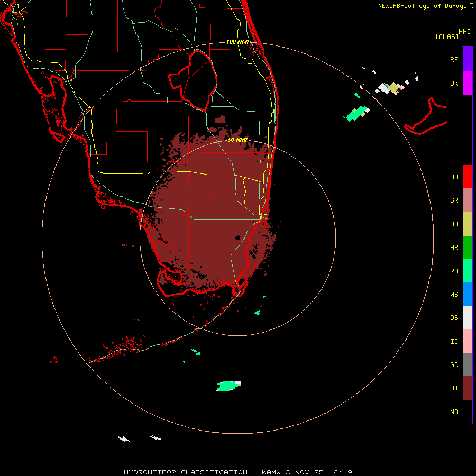Viewport: 476px width, 476px height.
Task: Click the BI dark red legend swatch
Action: (467, 388)
